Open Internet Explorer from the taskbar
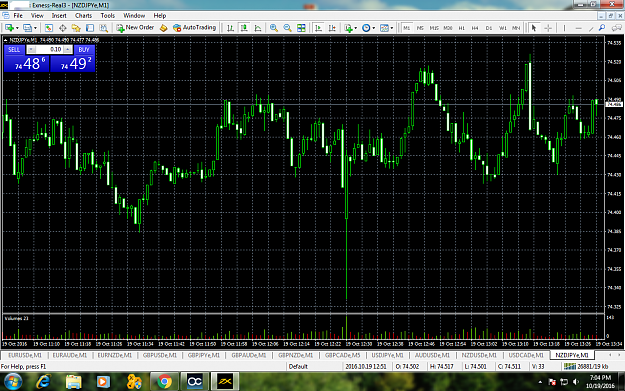The width and height of the screenshot is (625, 391). click(43, 382)
